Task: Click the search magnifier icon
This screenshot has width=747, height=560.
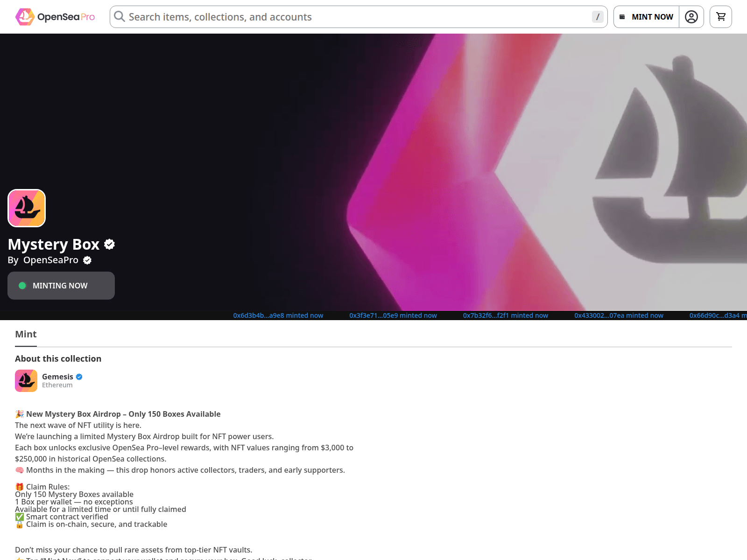Action: point(120,17)
